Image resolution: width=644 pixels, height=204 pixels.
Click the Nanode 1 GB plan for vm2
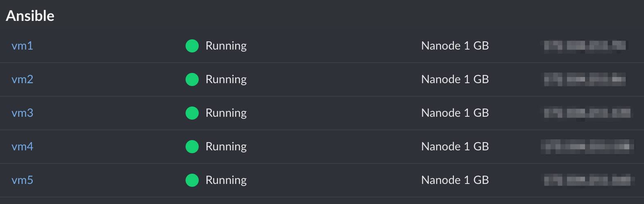coord(455,79)
